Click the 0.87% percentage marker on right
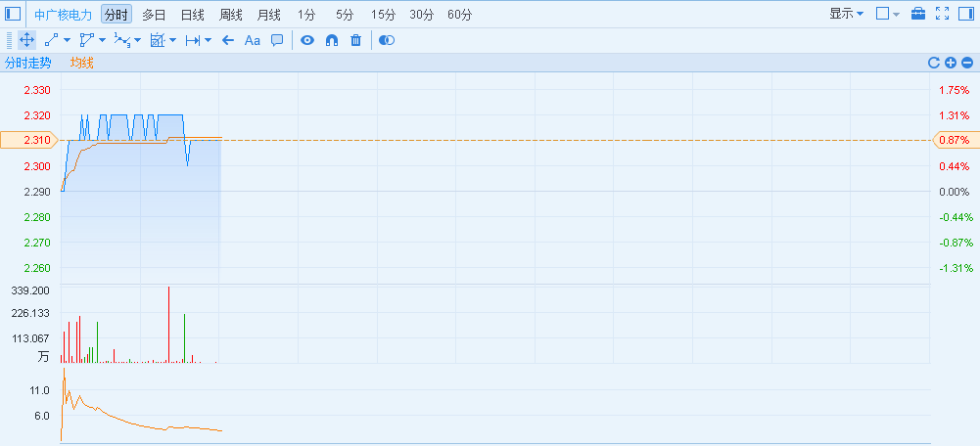The width and height of the screenshot is (980, 446). pos(957,140)
